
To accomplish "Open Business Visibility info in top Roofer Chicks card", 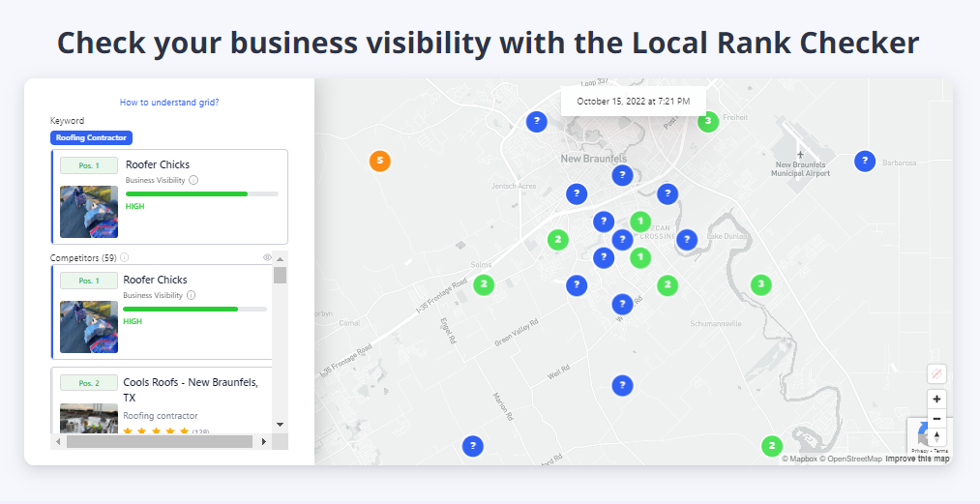I will (193, 180).
